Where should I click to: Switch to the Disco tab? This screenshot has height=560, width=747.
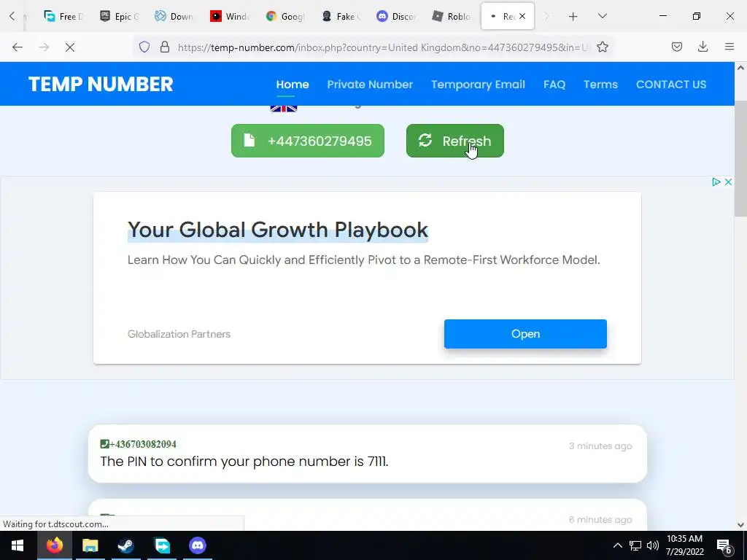[396, 16]
